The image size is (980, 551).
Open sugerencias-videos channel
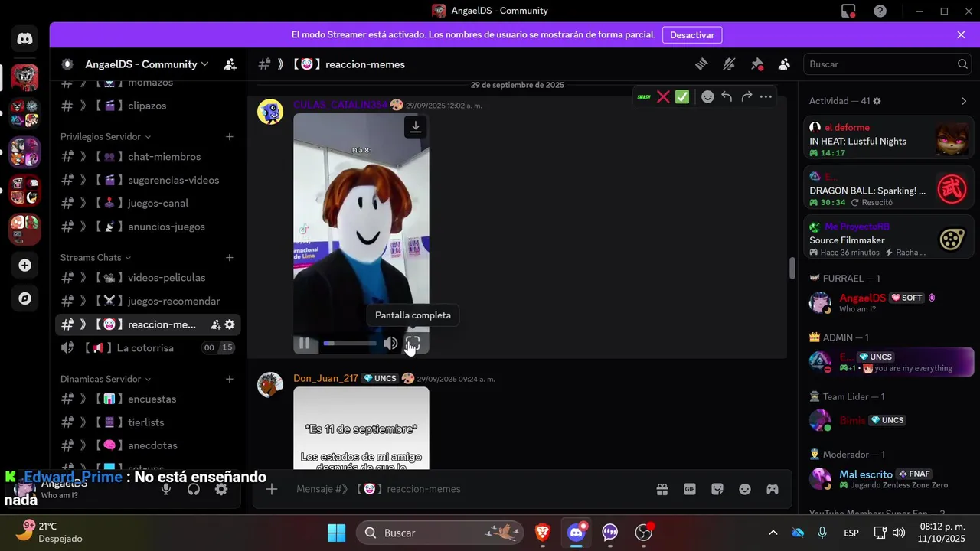coord(147,180)
